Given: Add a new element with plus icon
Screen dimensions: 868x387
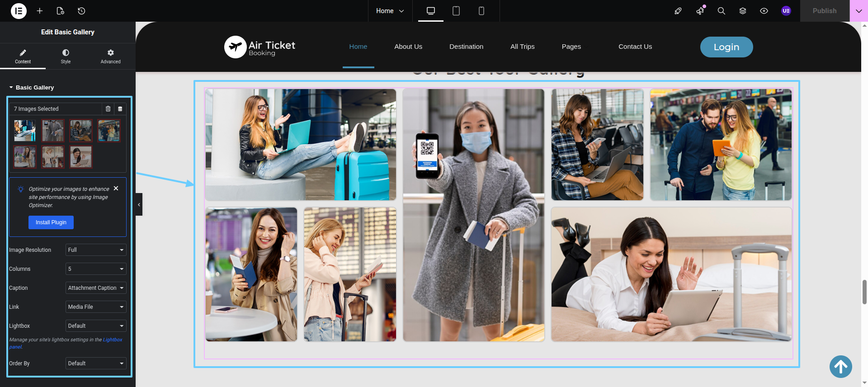Looking at the screenshot, I should 40,11.
